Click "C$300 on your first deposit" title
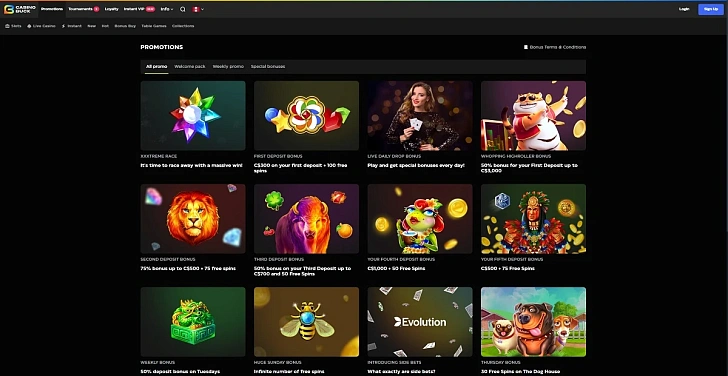 coord(300,168)
